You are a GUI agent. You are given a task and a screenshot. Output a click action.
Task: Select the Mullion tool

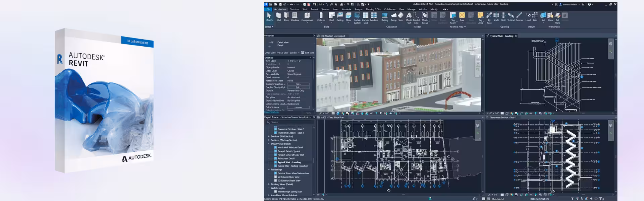pos(374,17)
